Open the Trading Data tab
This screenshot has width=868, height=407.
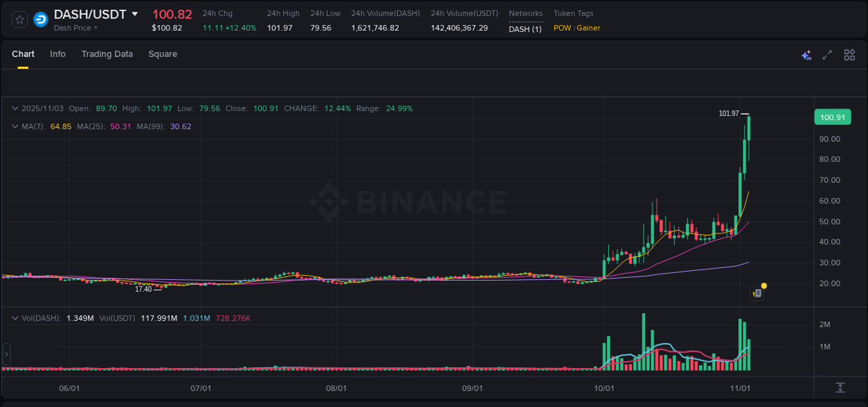pos(107,53)
